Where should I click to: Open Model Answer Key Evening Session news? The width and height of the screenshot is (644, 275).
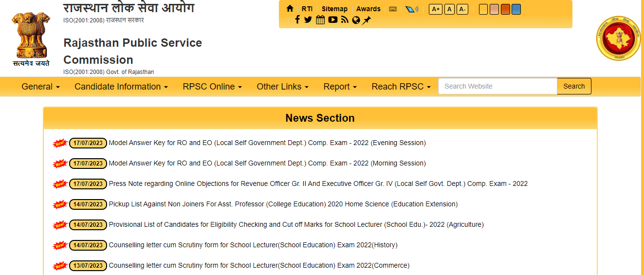[x=267, y=143]
